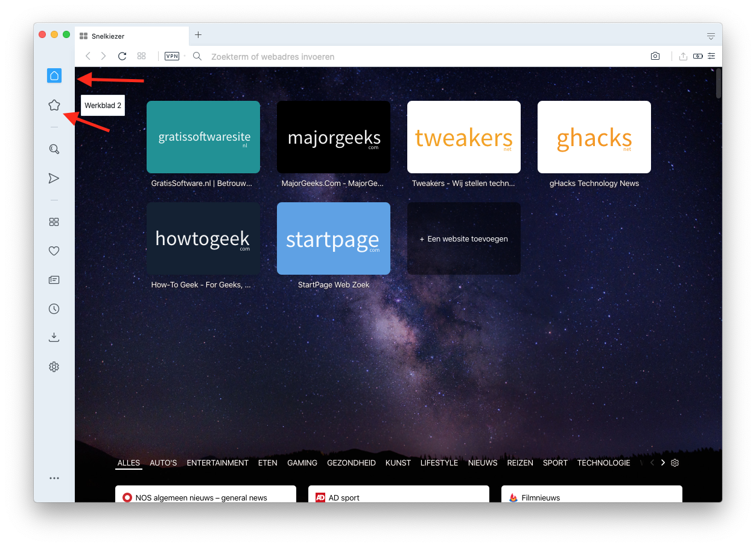This screenshot has height=547, width=756.
Task: Open history clock icon in sidebar
Action: pyautogui.click(x=54, y=309)
